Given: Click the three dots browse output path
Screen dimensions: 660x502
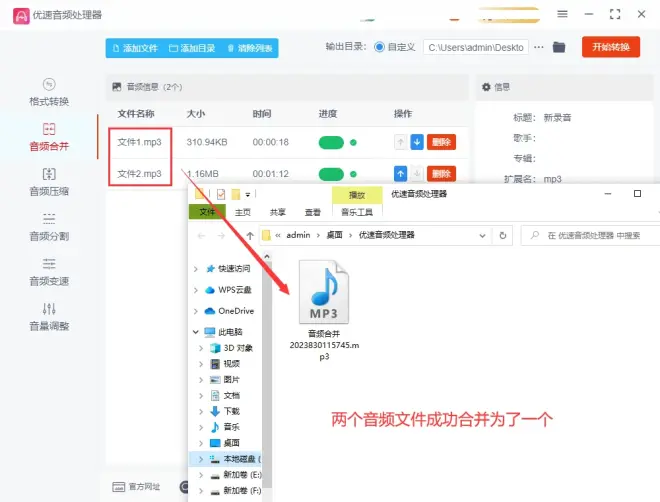Looking at the screenshot, I should 539,47.
